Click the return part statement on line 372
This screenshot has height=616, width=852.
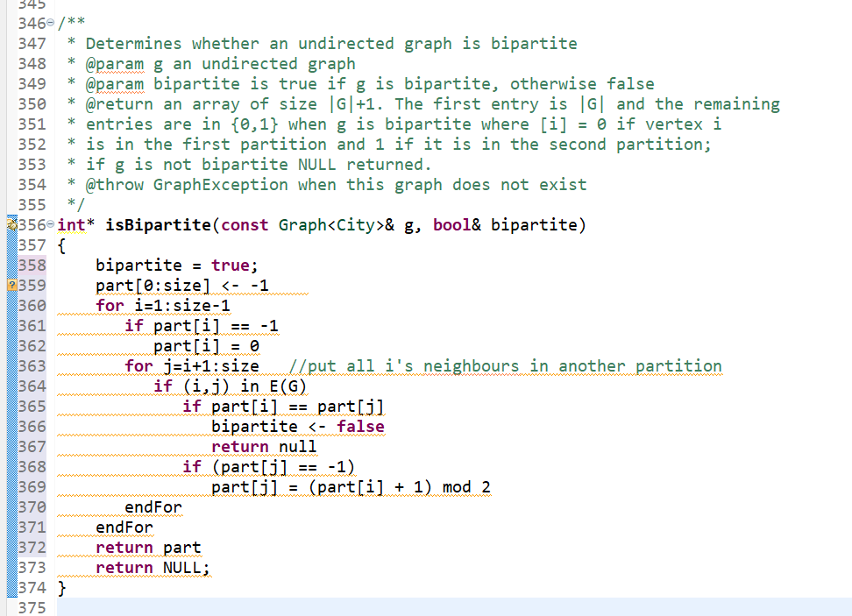click(149, 547)
